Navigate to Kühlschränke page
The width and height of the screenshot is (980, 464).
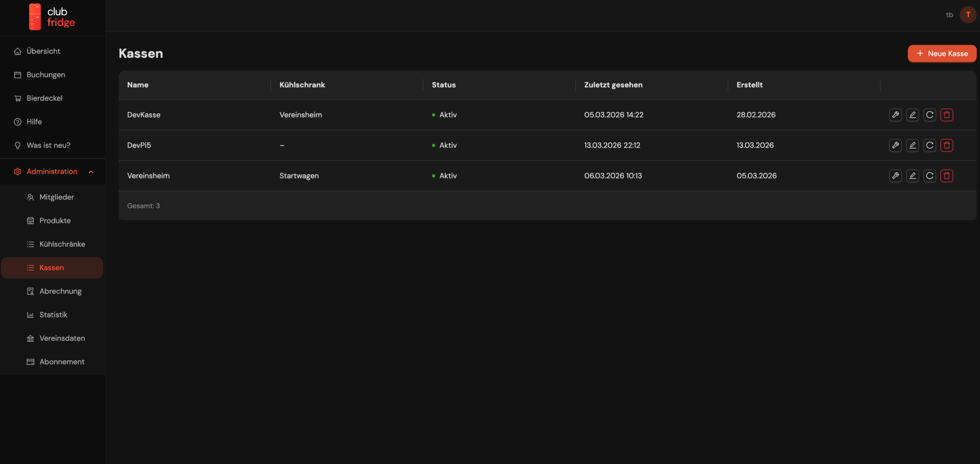click(62, 244)
